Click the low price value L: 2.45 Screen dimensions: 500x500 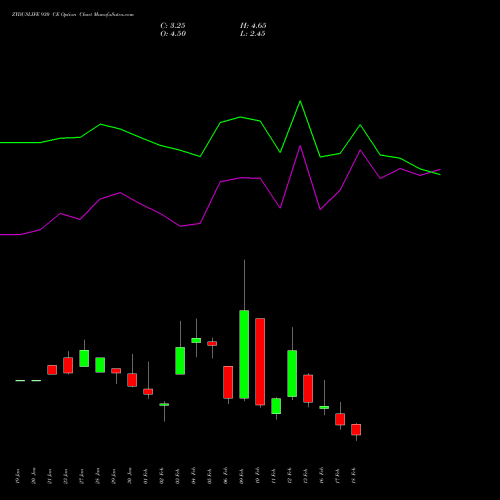coord(253,34)
